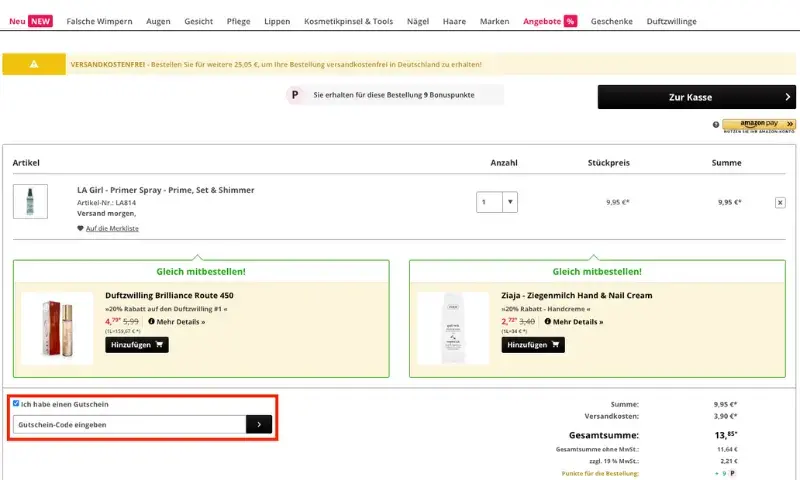This screenshot has height=480, width=800.
Task: Open the Lippen category
Action: pos(277,21)
